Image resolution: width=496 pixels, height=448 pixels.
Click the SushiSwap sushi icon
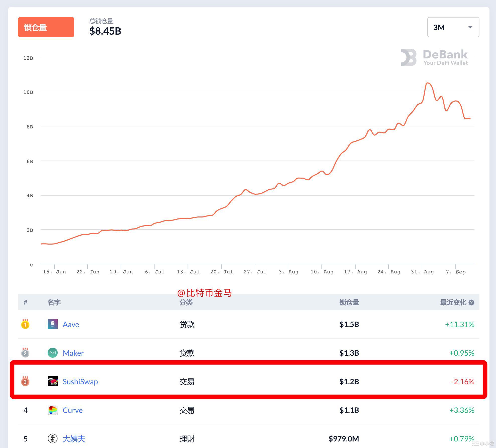53,382
